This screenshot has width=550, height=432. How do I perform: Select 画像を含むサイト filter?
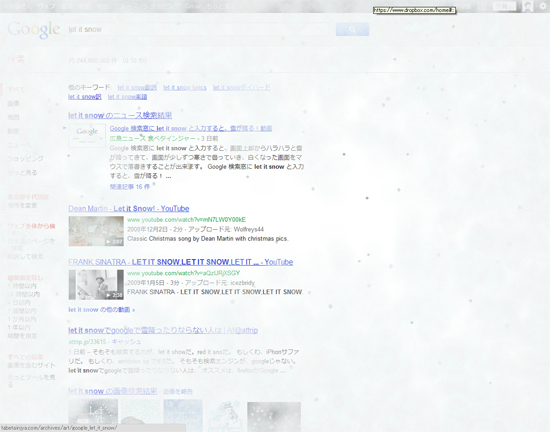pyautogui.click(x=32, y=365)
